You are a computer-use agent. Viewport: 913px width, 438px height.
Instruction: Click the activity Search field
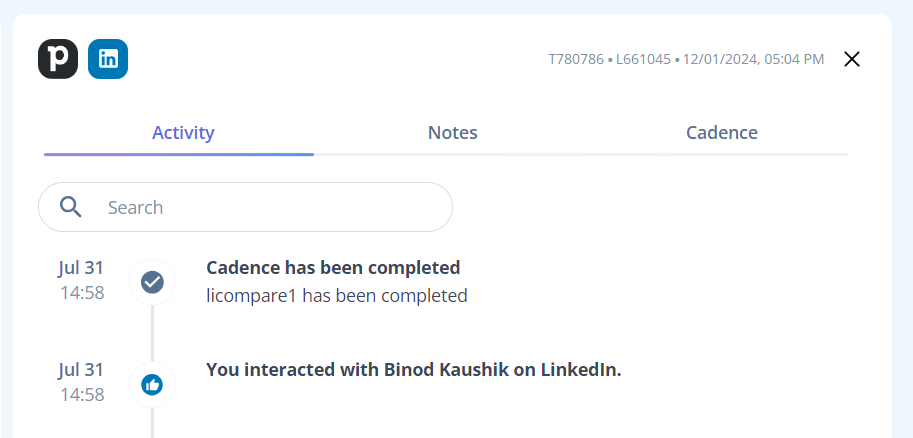pyautogui.click(x=245, y=207)
